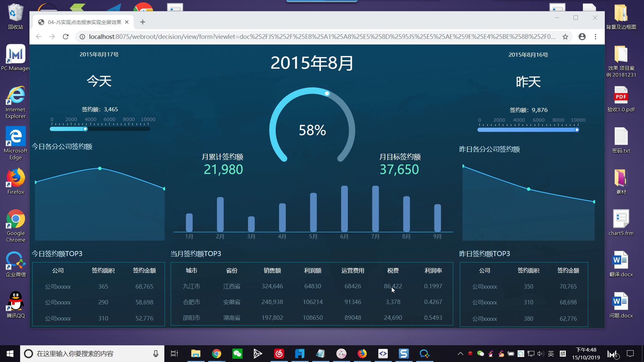Image resolution: width=644 pixels, height=362 pixels.
Task: Click the browser back arrow
Action: point(39,37)
